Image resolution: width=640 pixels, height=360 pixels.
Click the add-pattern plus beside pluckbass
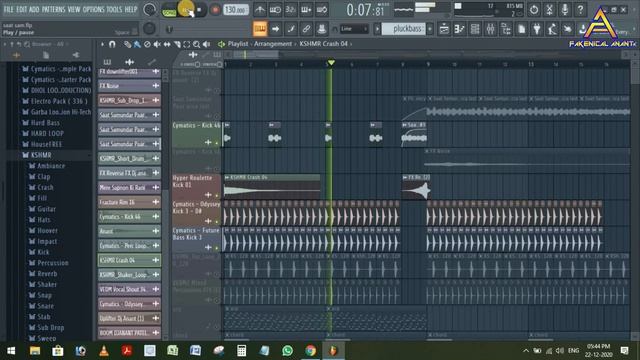coord(430,29)
